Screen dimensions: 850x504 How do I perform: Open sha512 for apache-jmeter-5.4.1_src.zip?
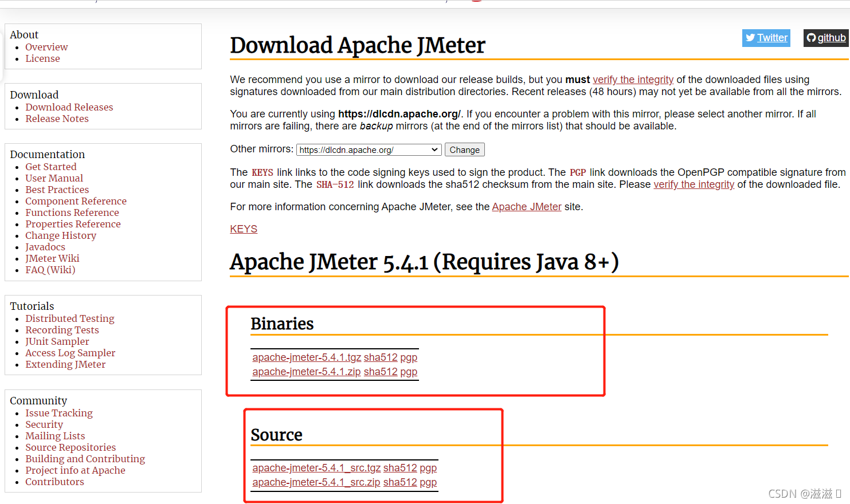pos(400,482)
